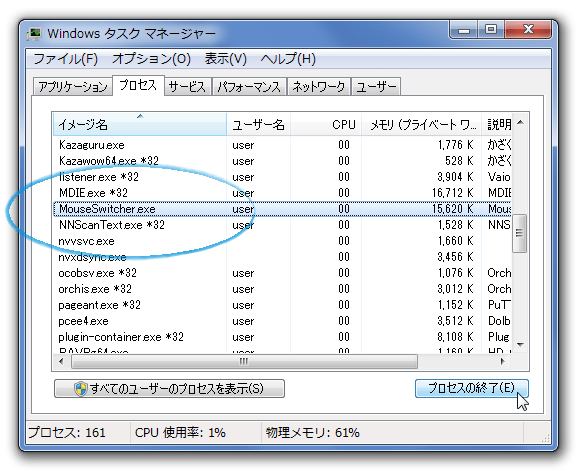Image resolution: width=581 pixels, height=473 pixels.
Task: Sort by イメージ名 column header
Action: [139, 124]
